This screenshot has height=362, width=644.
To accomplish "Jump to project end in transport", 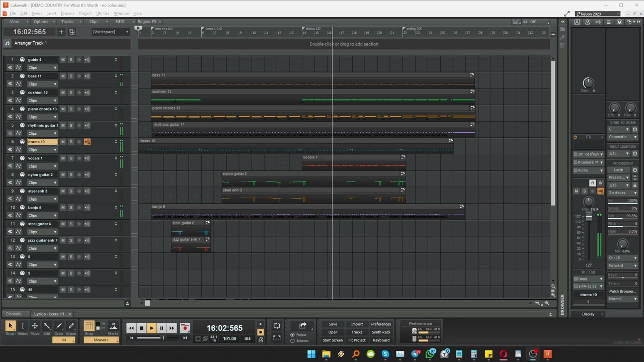I will click(185, 338).
